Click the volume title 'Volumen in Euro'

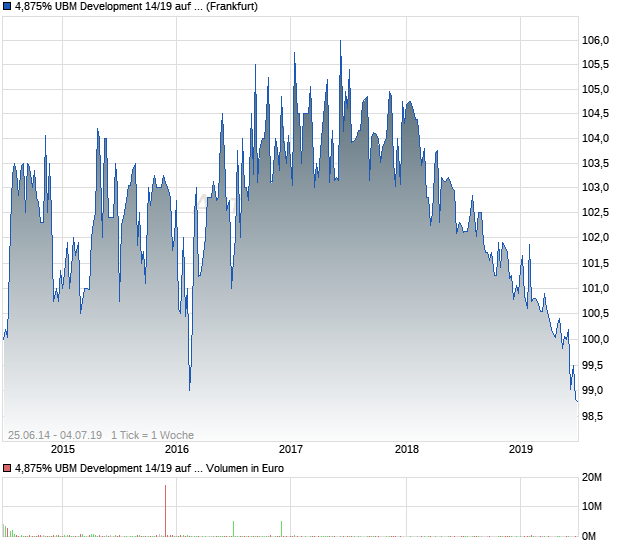245,469
